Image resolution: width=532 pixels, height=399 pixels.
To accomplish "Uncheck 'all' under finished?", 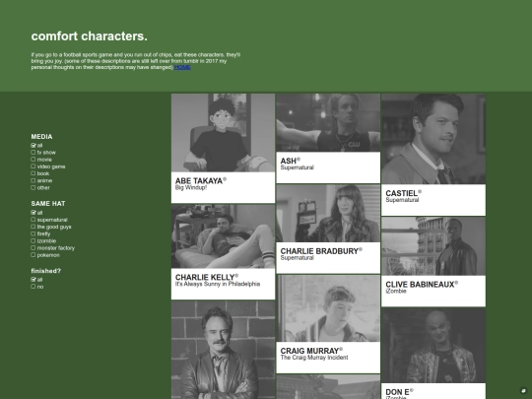I will point(33,280).
